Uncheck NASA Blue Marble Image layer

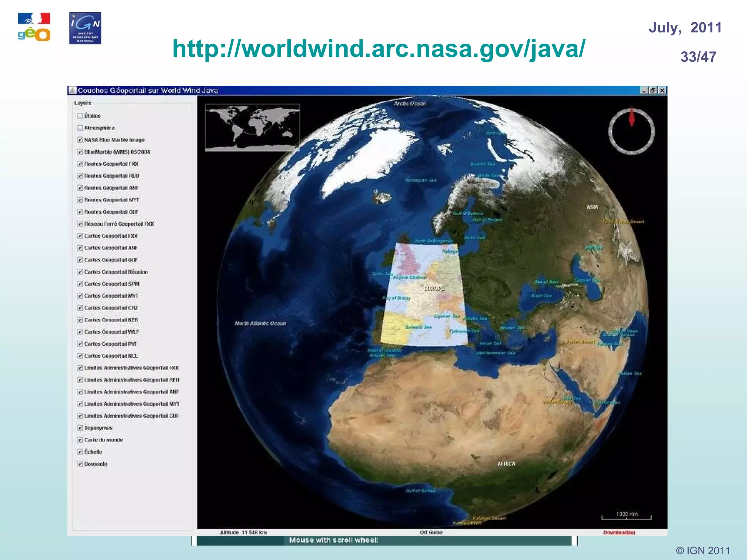click(x=80, y=140)
